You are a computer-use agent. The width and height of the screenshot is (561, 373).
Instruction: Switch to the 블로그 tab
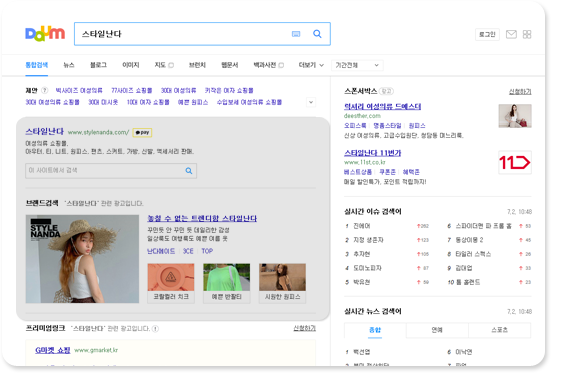[x=98, y=65]
